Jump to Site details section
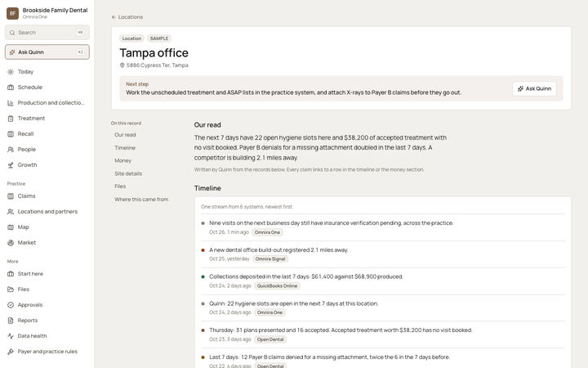The image size is (588, 368). coord(128,174)
